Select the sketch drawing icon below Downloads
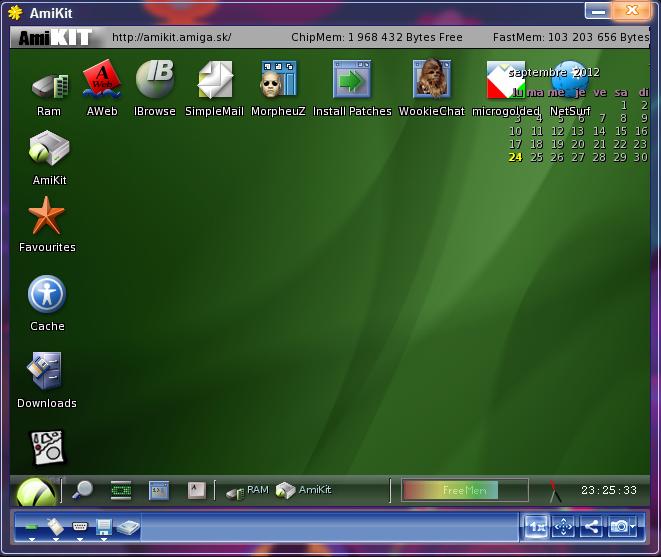This screenshot has height=557, width=661. [x=48, y=448]
